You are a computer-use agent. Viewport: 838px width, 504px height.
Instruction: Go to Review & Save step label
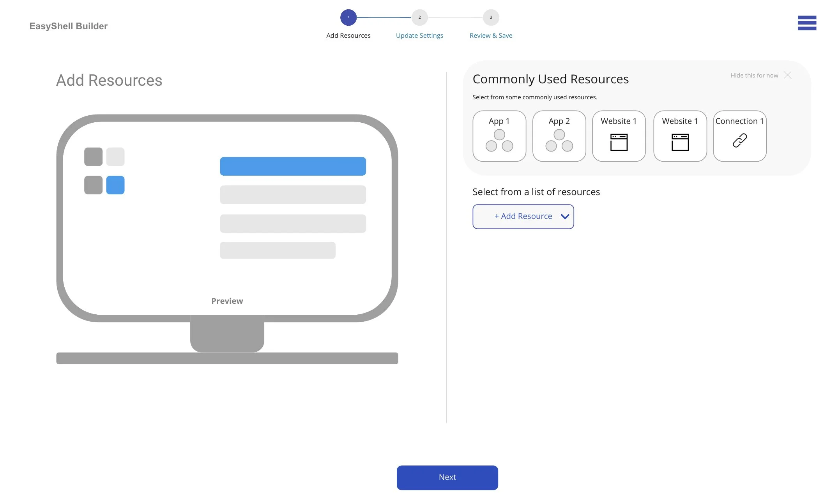pyautogui.click(x=491, y=35)
